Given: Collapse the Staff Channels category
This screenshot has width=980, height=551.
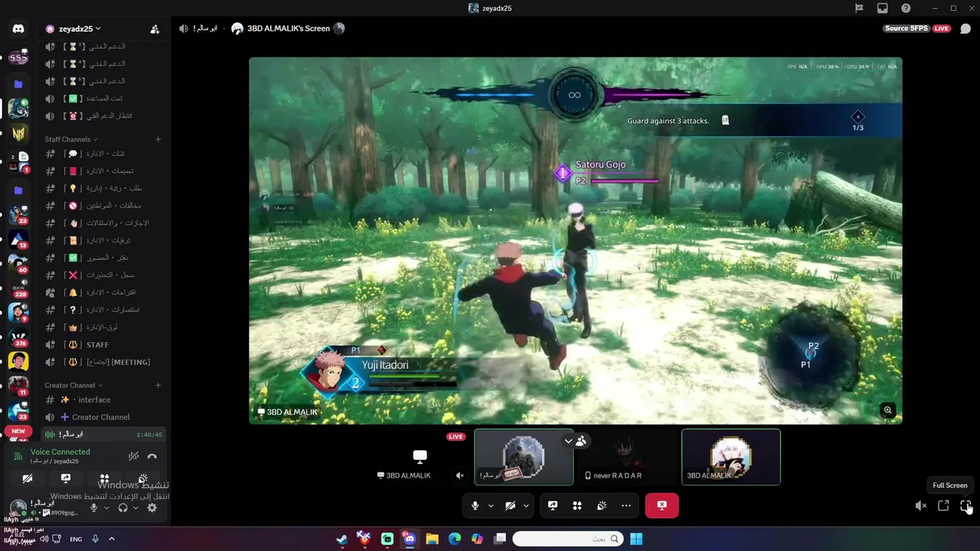Looking at the screenshot, I should pyautogui.click(x=71, y=139).
